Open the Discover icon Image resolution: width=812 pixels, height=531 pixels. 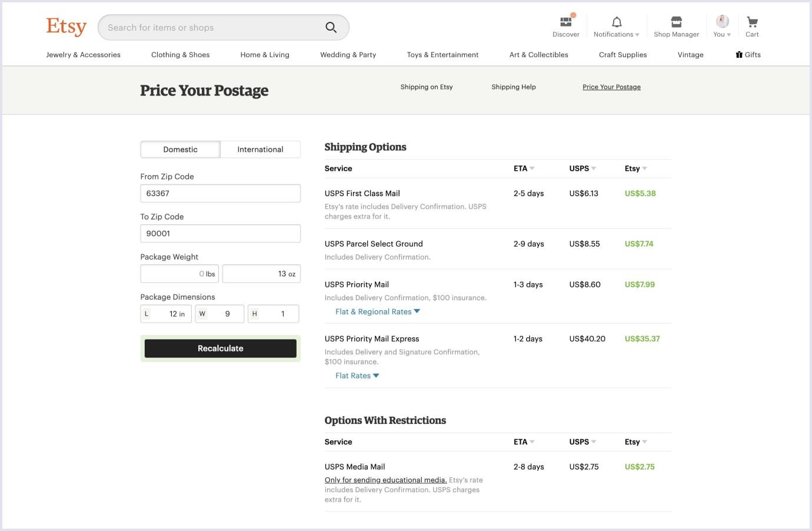[x=566, y=22]
